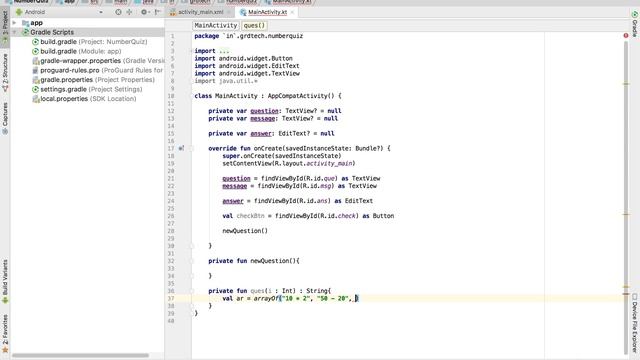
Task: Click the build.gradle Module app Gradle file icon
Action: [36, 51]
